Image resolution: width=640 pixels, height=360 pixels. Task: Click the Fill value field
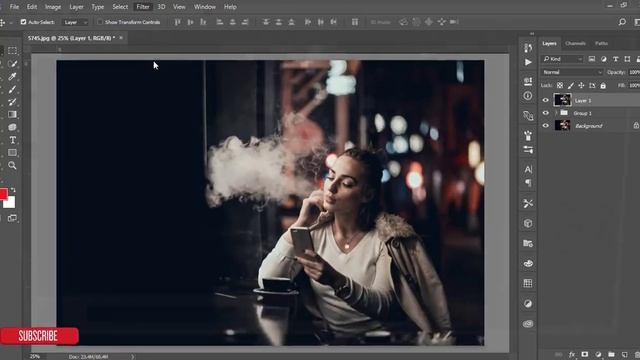point(634,85)
